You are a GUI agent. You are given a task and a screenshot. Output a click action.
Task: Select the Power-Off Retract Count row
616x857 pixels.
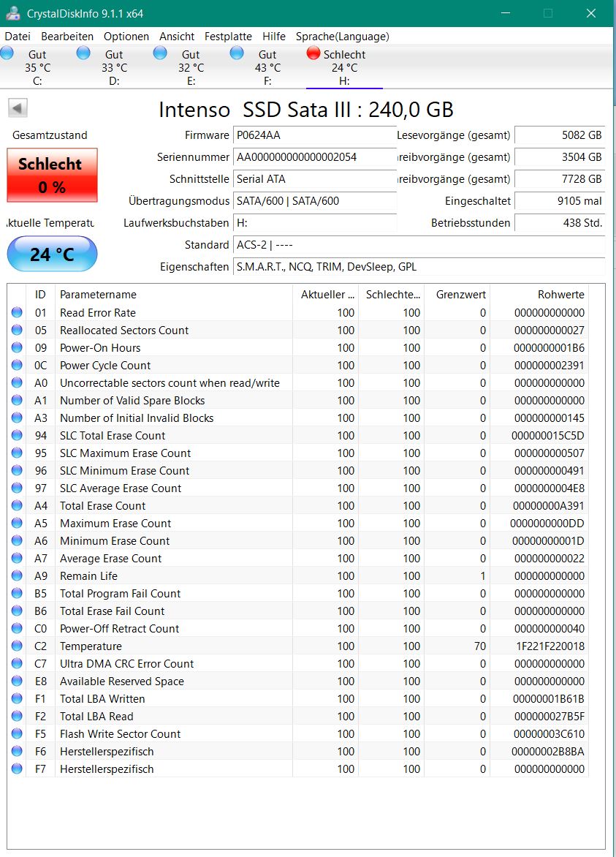[298, 629]
